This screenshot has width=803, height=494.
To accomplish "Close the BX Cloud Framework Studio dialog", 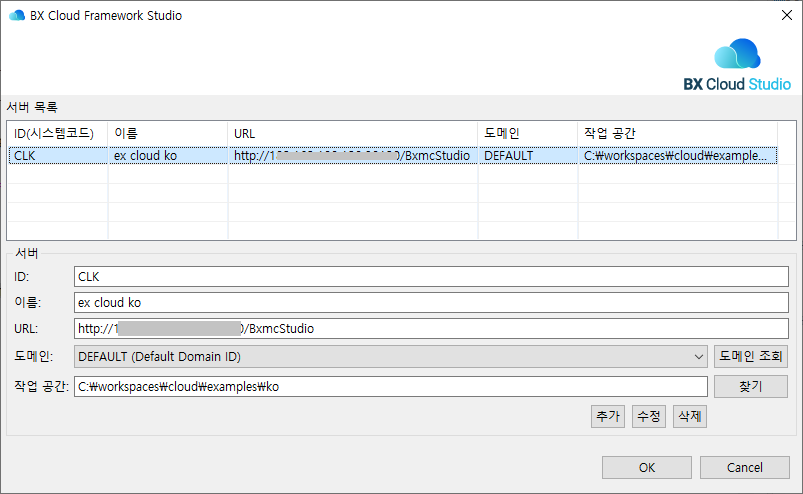I will pos(787,15).
